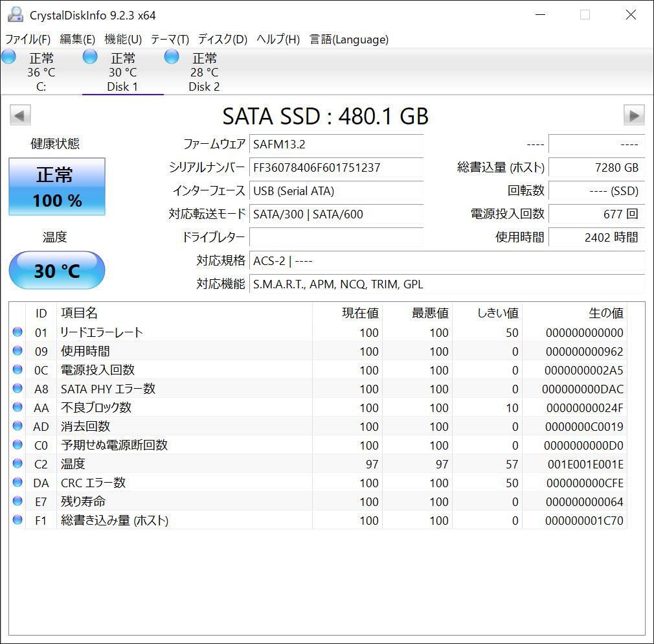The height and width of the screenshot is (644, 654).
Task: Click the total host writes value 7280 GB
Action: 597,168
